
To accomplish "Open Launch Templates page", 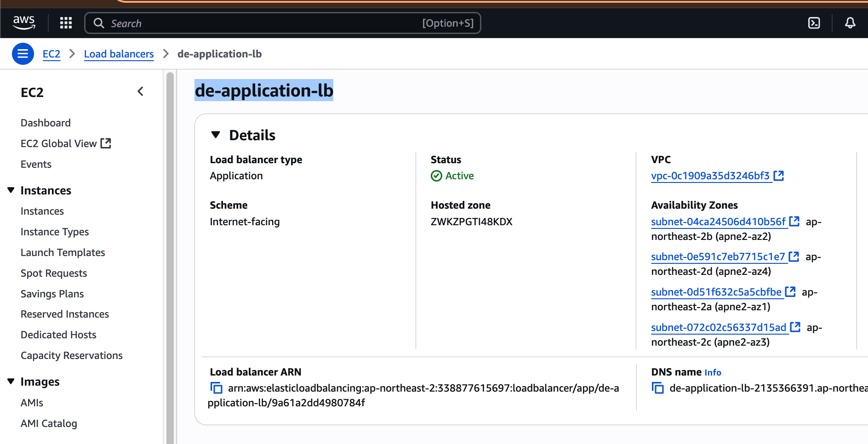I will (x=63, y=252).
